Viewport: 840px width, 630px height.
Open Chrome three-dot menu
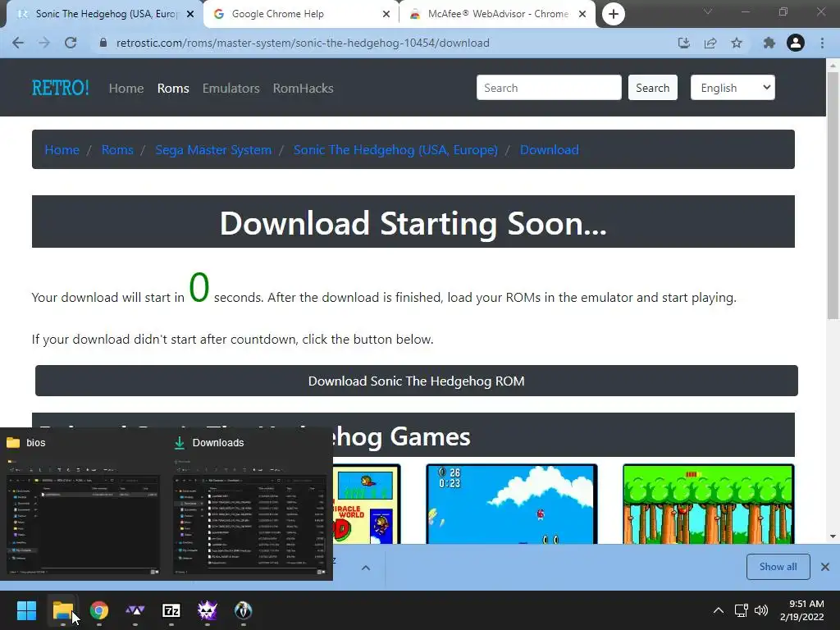pos(822,43)
